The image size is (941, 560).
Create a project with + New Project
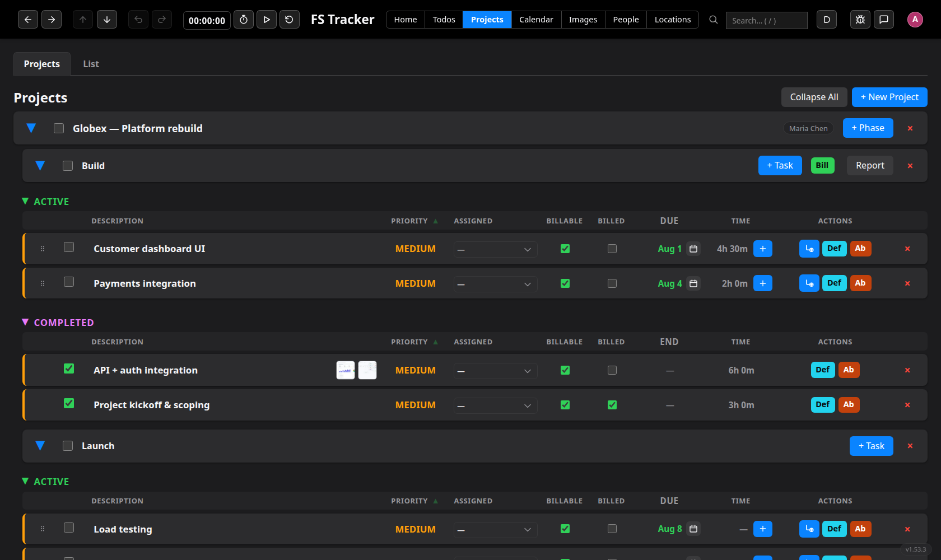[889, 97]
